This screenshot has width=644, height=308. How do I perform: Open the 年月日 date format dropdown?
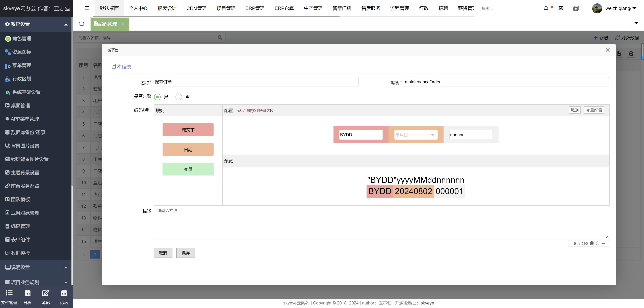(416, 135)
